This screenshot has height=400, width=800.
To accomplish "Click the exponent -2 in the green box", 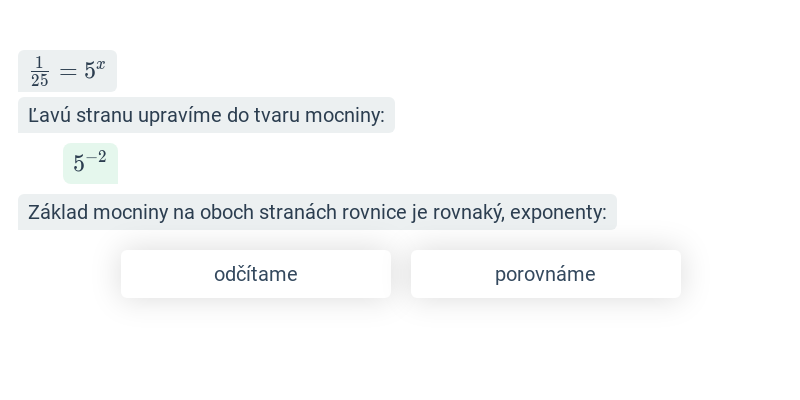I will (x=96, y=157).
